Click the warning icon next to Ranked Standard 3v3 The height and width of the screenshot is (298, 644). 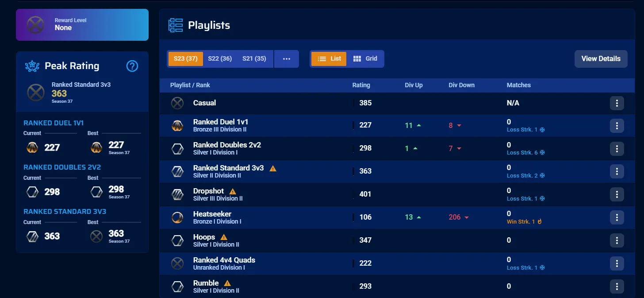tap(273, 168)
